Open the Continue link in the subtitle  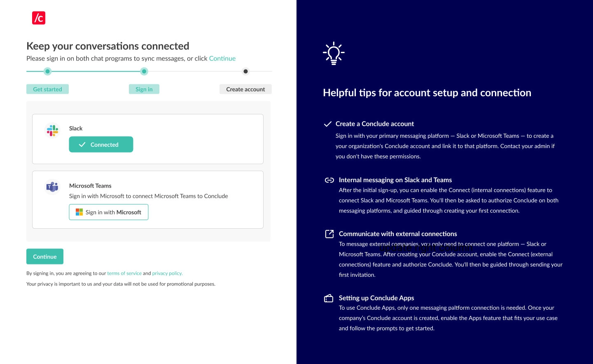click(222, 58)
